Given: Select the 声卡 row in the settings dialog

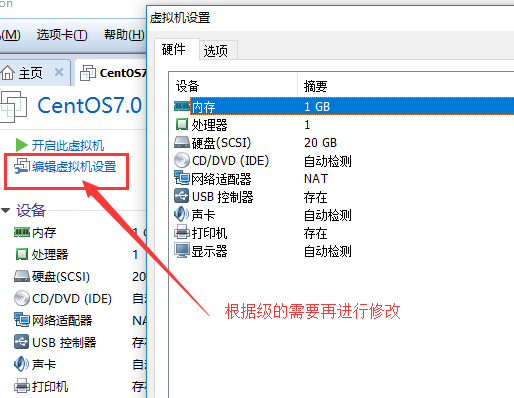Looking at the screenshot, I should point(343,214).
